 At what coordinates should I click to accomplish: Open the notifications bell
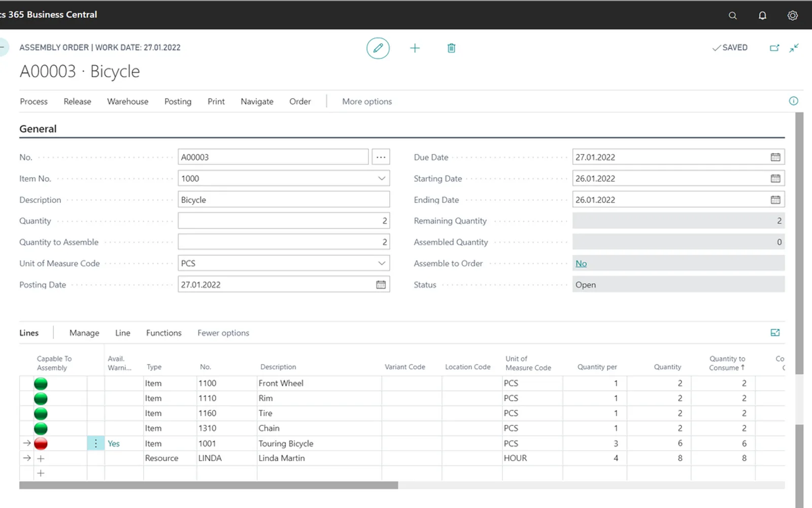[x=762, y=15]
